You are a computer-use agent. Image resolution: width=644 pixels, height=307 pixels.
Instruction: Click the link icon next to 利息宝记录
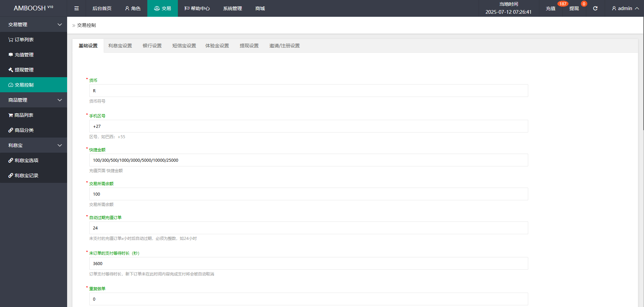(x=11, y=175)
